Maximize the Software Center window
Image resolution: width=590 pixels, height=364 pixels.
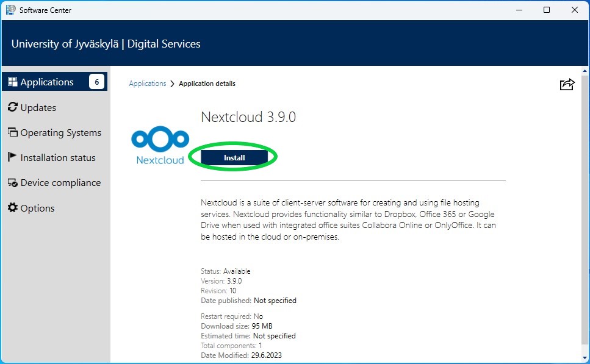tap(547, 10)
